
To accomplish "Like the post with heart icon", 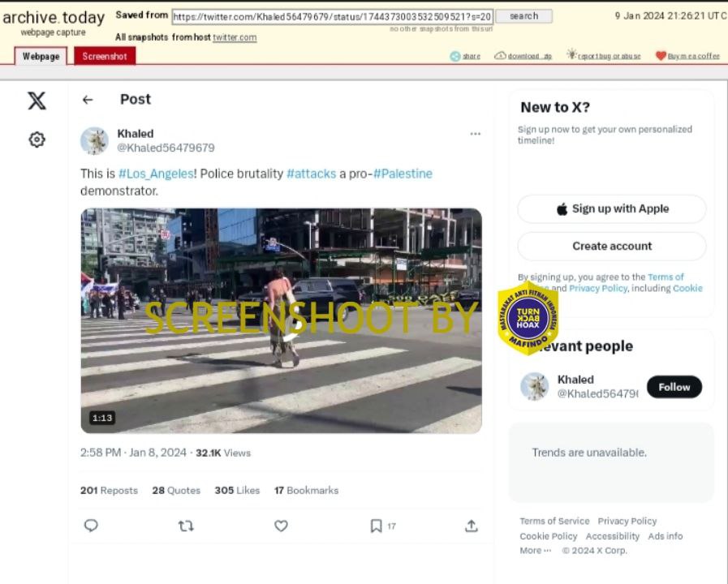I will pos(281,526).
